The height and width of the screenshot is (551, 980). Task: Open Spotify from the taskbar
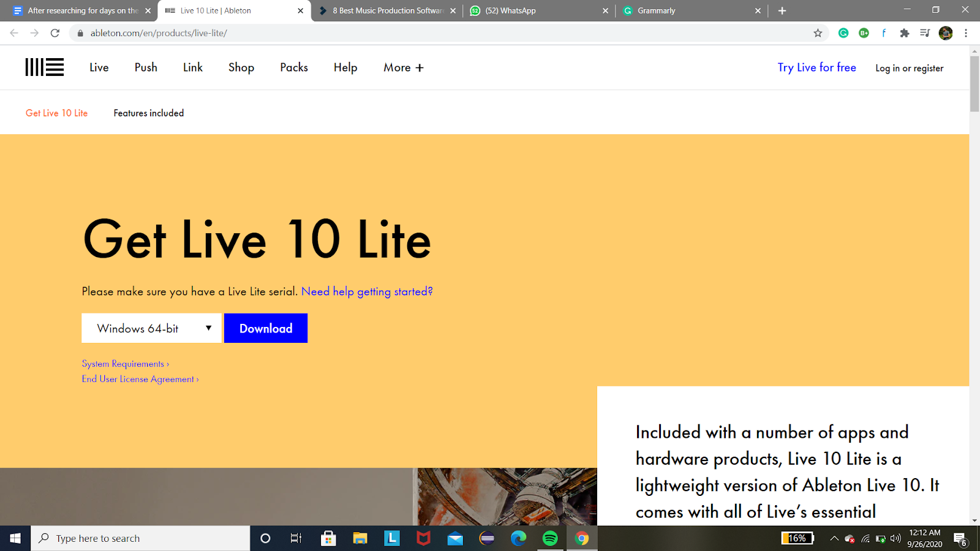tap(550, 538)
